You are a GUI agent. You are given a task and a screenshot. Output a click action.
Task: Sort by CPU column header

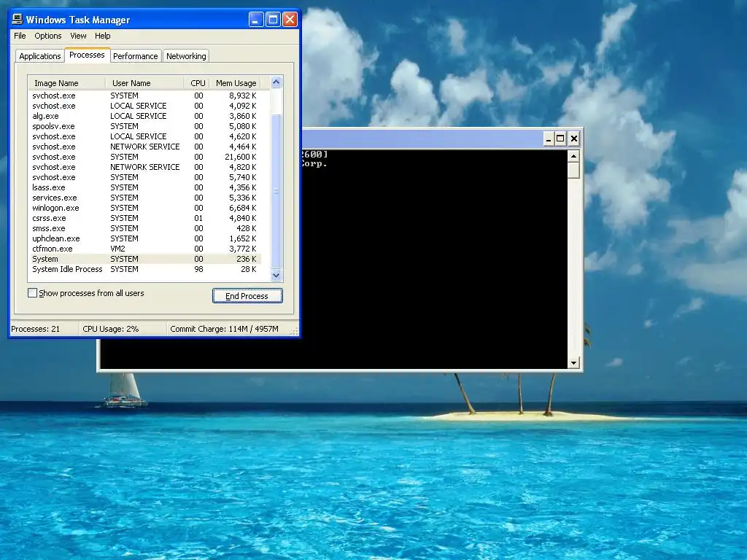click(197, 83)
